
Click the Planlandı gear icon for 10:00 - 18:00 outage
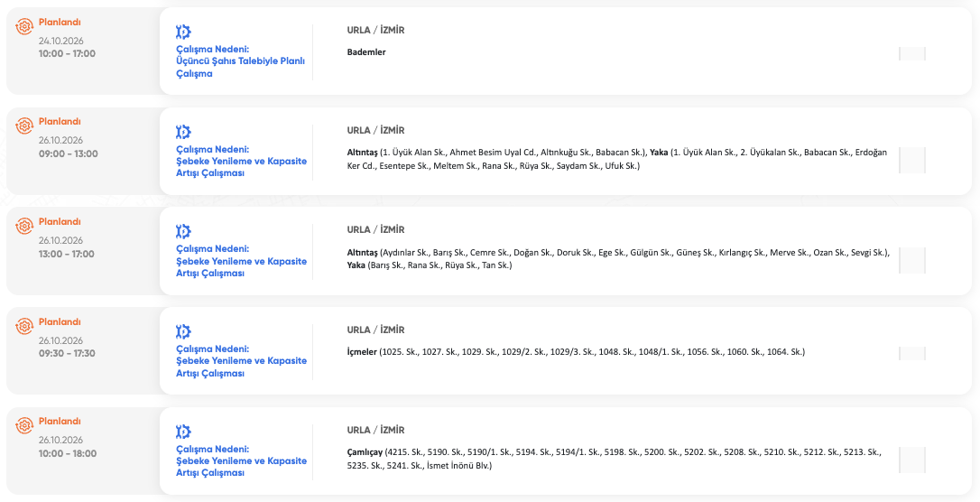pyautogui.click(x=23, y=426)
